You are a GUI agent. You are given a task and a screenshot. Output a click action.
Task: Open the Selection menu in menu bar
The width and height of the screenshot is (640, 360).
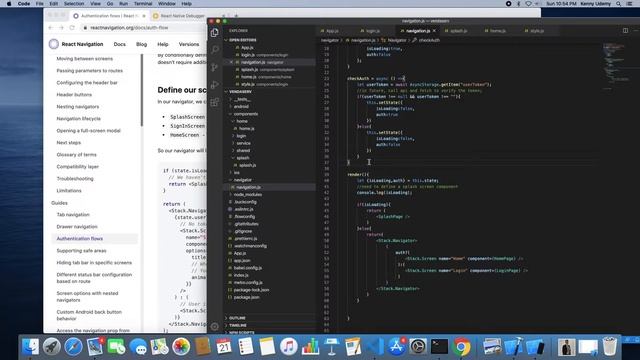tap(74, 4)
